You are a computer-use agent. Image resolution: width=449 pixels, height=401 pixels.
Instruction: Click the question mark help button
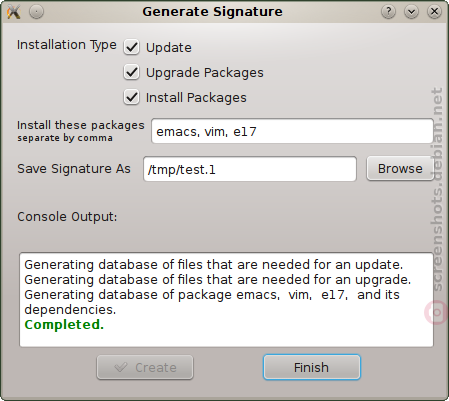388,12
